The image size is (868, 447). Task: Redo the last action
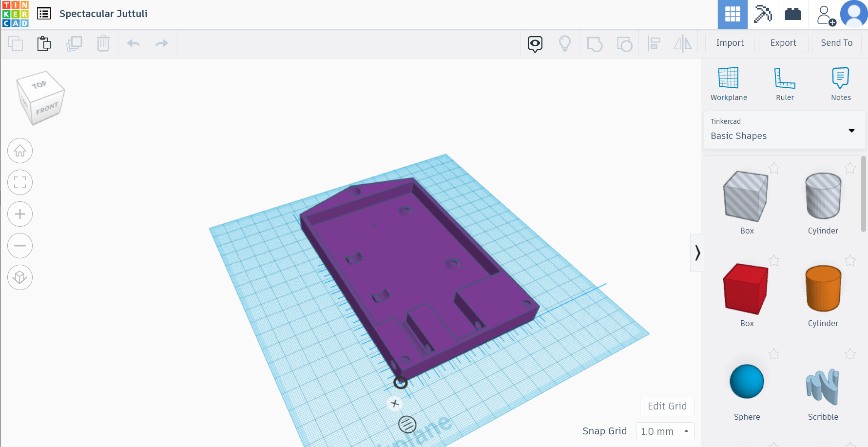162,43
